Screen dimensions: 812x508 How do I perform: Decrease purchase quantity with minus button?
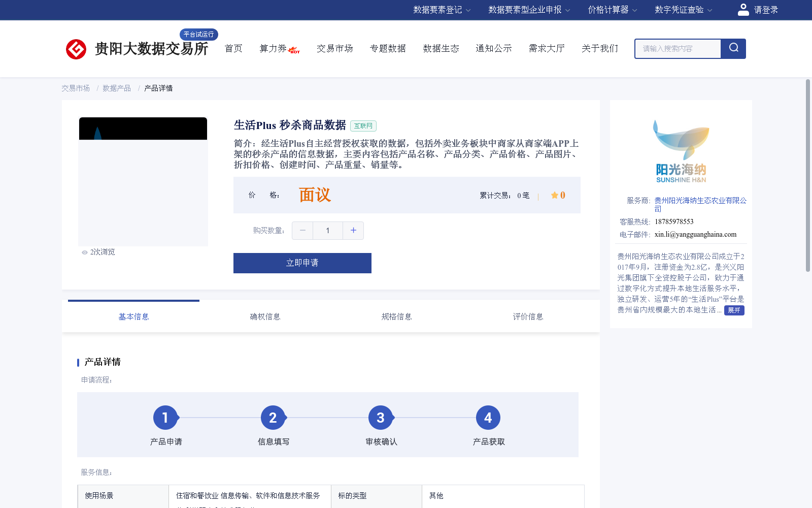click(x=302, y=231)
